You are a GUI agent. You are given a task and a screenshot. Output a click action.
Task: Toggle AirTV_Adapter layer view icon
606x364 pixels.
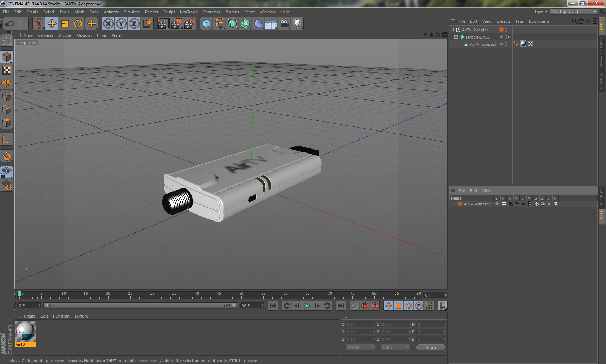click(504, 204)
